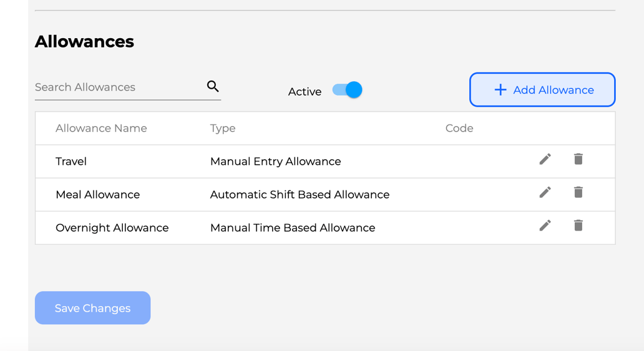The image size is (644, 351).
Task: Select the Travel row name
Action: (71, 162)
